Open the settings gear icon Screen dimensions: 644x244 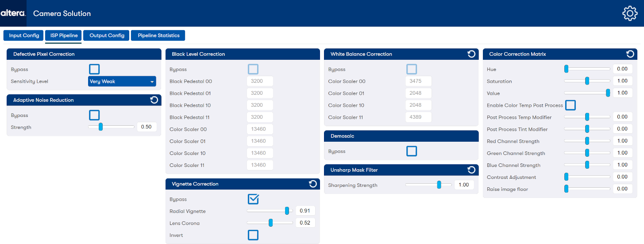629,13
